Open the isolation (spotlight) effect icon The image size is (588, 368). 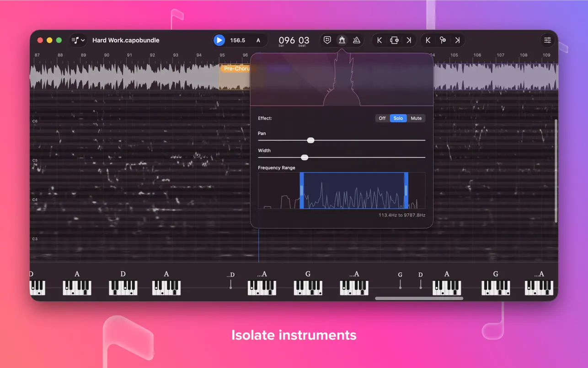point(342,40)
